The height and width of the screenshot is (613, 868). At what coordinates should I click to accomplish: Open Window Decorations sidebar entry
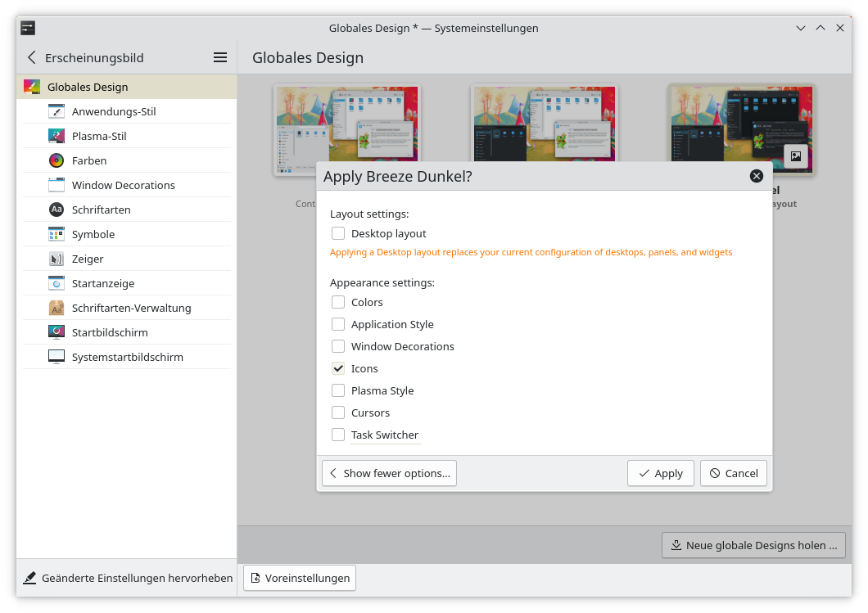(x=127, y=185)
